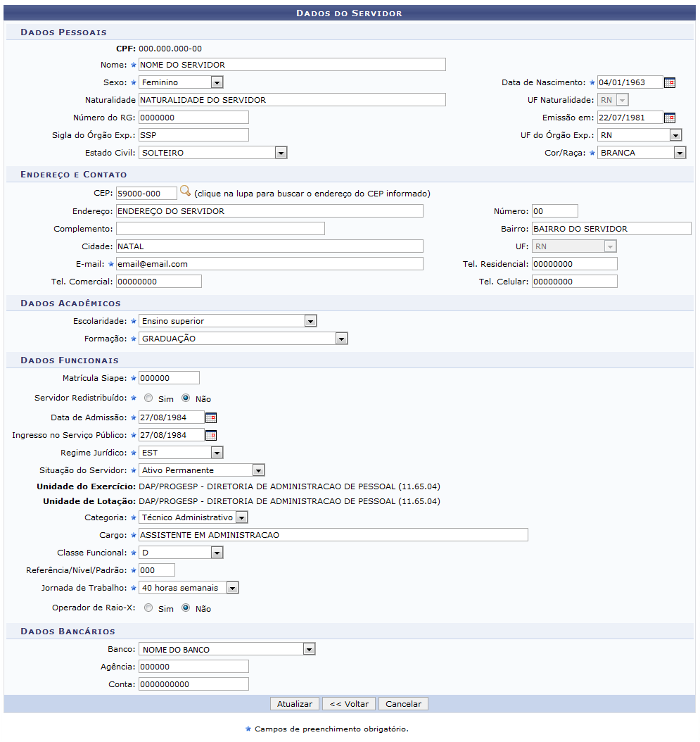Open calendar for Data de Admissão
The height and width of the screenshot is (742, 700).
coord(211,418)
